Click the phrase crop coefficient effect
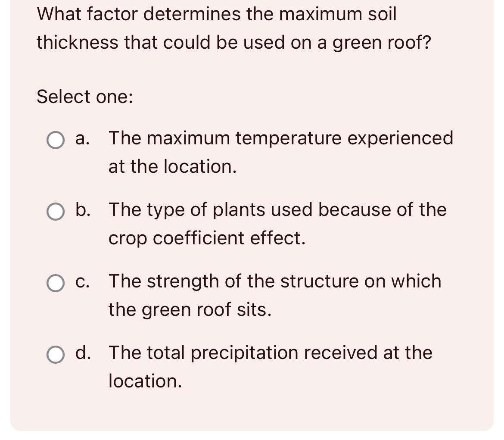The image size is (504, 440). [208, 238]
